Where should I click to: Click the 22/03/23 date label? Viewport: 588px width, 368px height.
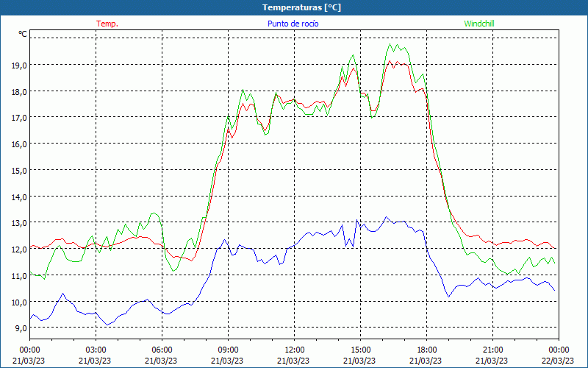(558, 361)
